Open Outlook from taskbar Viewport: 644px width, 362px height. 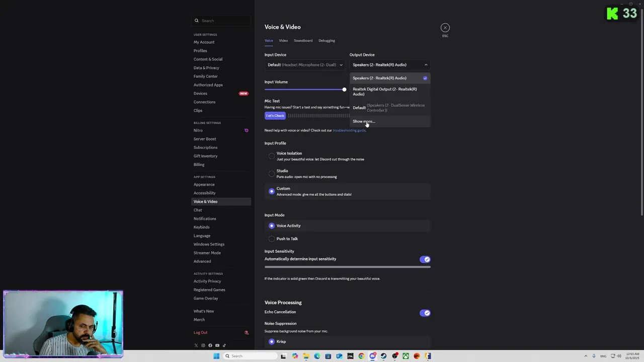[339, 356]
